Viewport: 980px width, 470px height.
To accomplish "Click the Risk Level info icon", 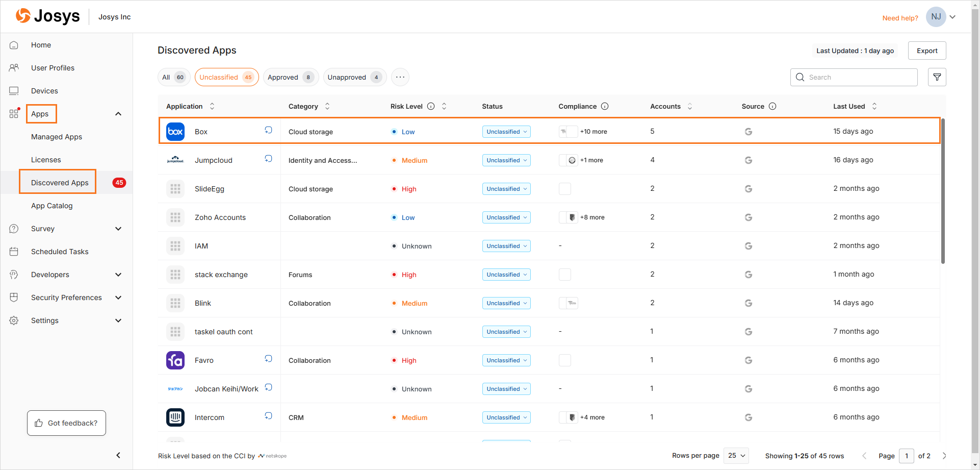I will (x=431, y=106).
